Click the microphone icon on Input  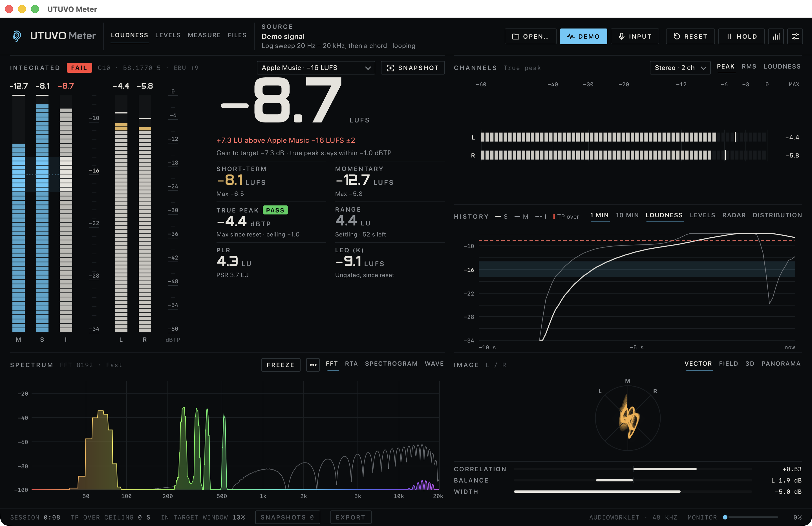[x=622, y=37]
